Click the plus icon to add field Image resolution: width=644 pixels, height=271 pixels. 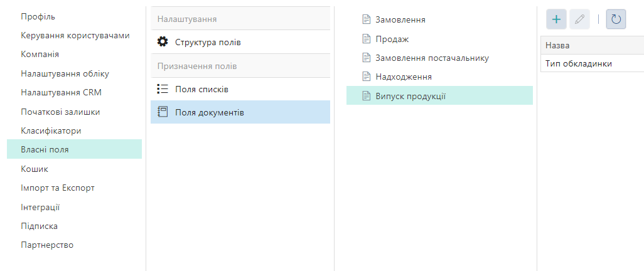[x=556, y=19]
